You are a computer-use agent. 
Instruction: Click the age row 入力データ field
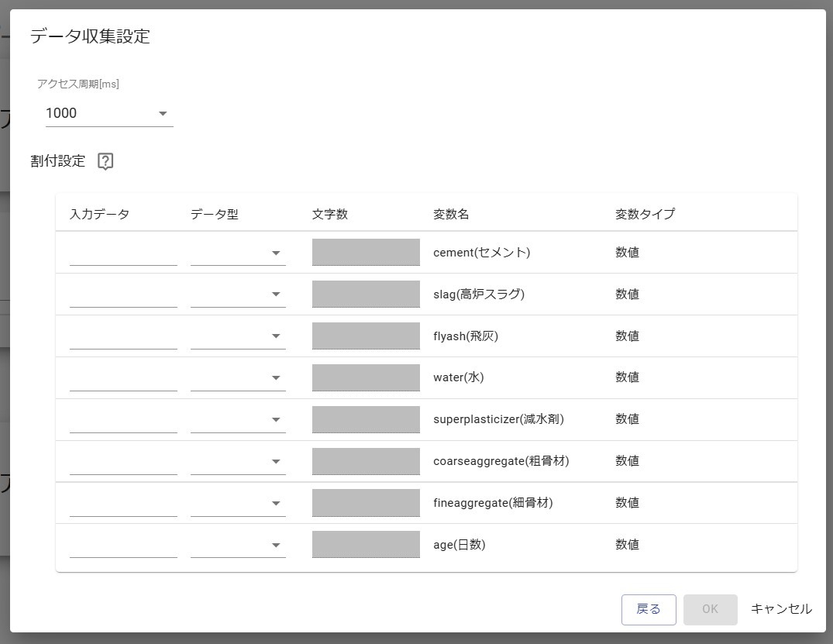click(x=123, y=546)
